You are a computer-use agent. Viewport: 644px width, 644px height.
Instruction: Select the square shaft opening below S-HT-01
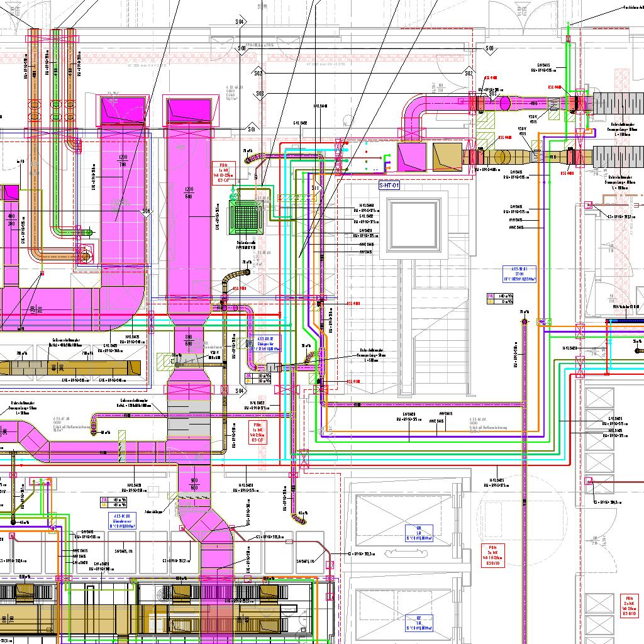[414, 225]
